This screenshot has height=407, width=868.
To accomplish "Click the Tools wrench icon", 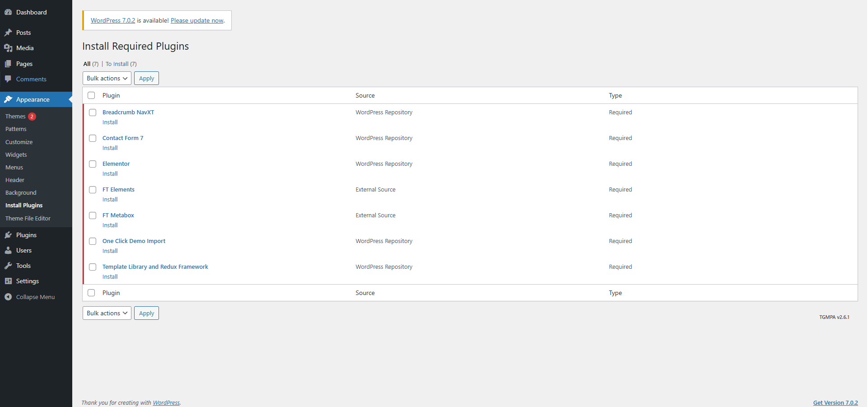I will 8,266.
